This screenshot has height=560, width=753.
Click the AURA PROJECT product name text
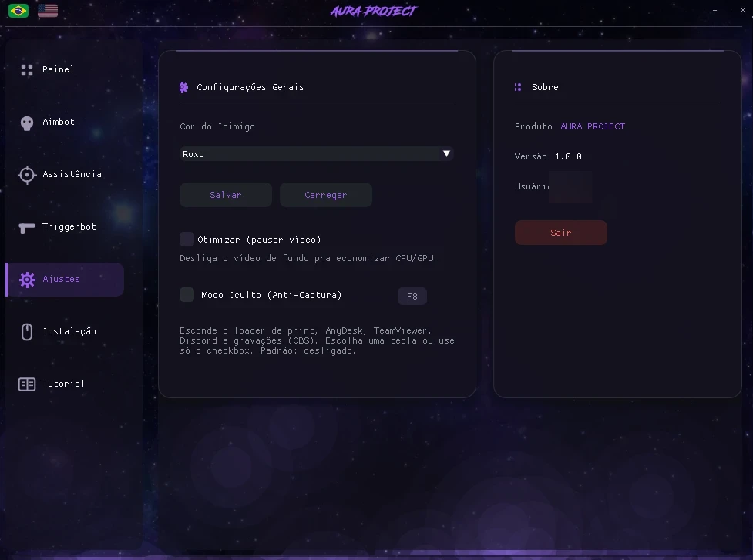click(x=593, y=126)
